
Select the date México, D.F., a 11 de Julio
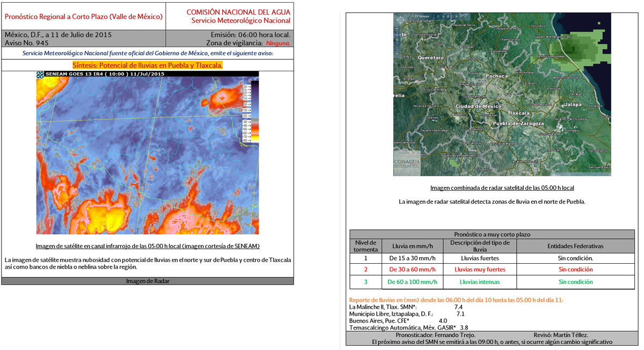tap(58, 35)
